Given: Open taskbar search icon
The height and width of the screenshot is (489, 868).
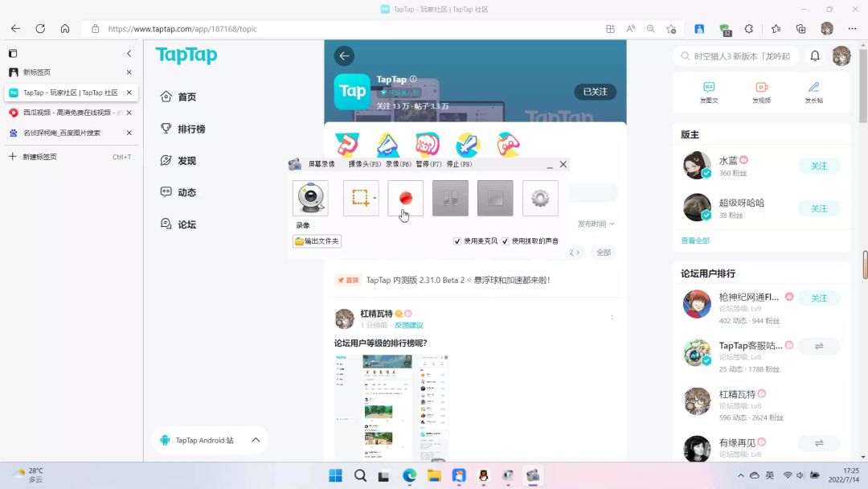Looking at the screenshot, I should coord(360,475).
